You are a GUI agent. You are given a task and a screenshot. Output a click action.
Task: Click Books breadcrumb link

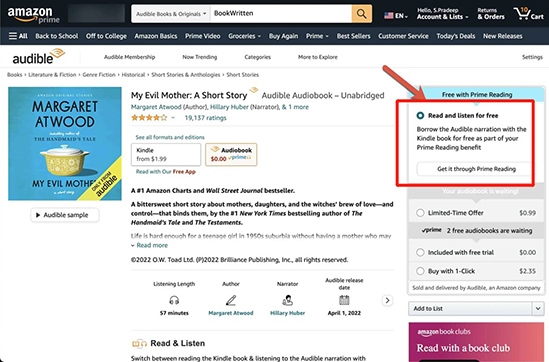coord(14,75)
